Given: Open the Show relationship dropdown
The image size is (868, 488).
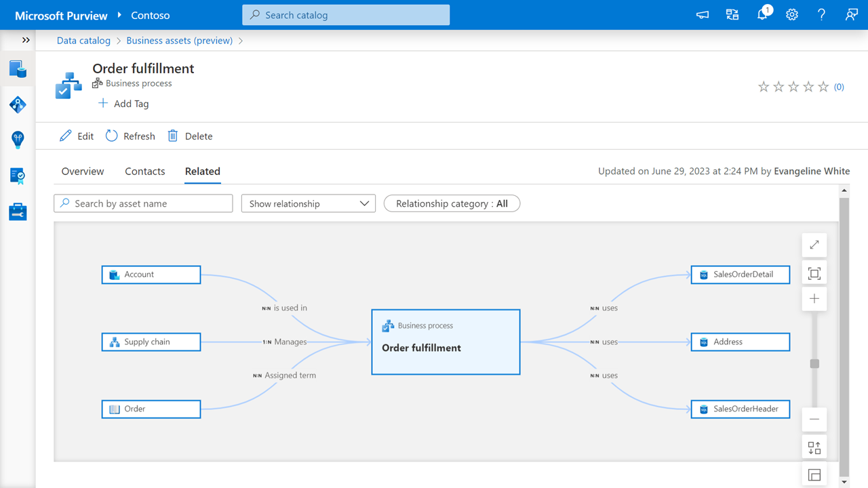Looking at the screenshot, I should coord(308,203).
